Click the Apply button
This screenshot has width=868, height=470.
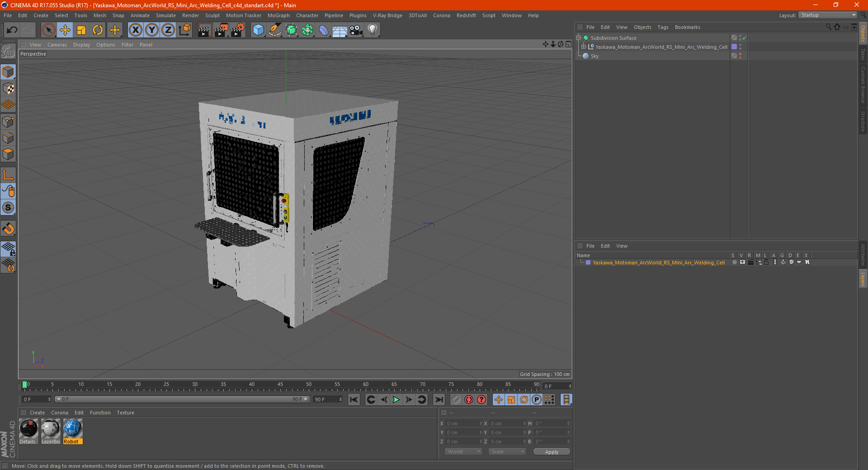(552, 451)
